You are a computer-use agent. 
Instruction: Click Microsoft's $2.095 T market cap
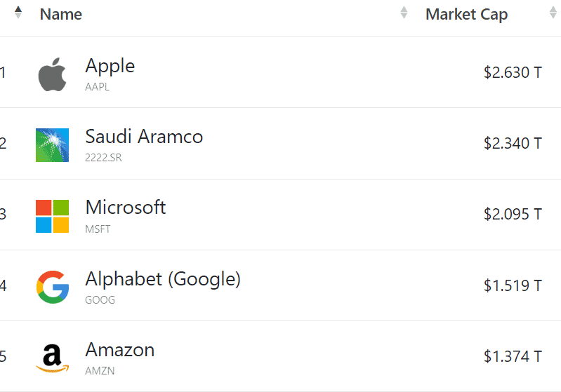(x=513, y=214)
